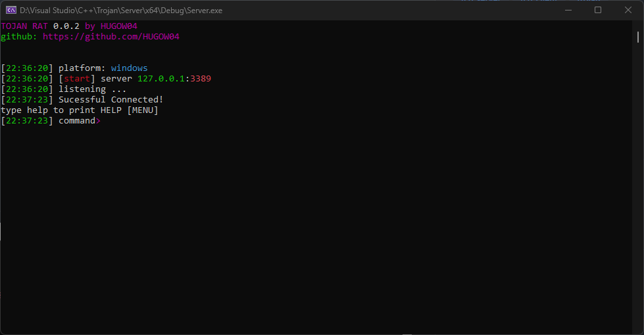Click the title path 'D:\Visual Studio\C++\Trojan\Server\x64\Debug\Server.exe'
The width and height of the screenshot is (644, 335).
point(121,11)
